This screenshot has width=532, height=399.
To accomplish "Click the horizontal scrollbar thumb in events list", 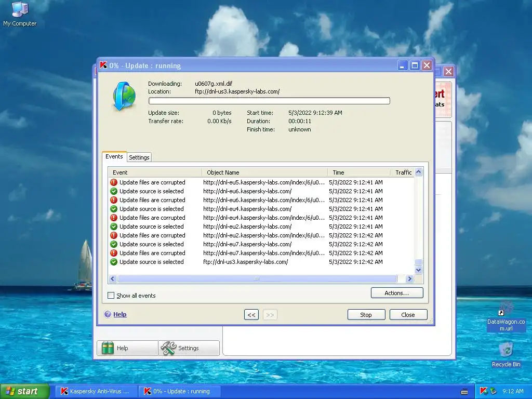I will tap(257, 279).
